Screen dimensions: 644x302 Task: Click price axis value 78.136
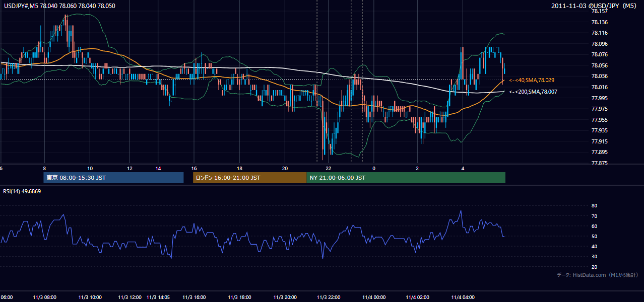coord(599,22)
